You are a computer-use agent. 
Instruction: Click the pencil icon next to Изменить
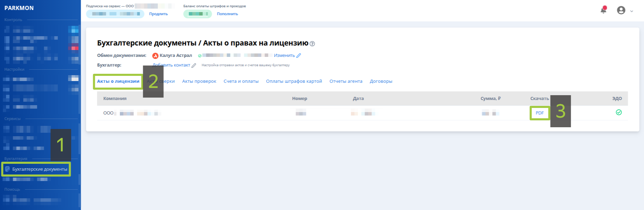point(299,56)
